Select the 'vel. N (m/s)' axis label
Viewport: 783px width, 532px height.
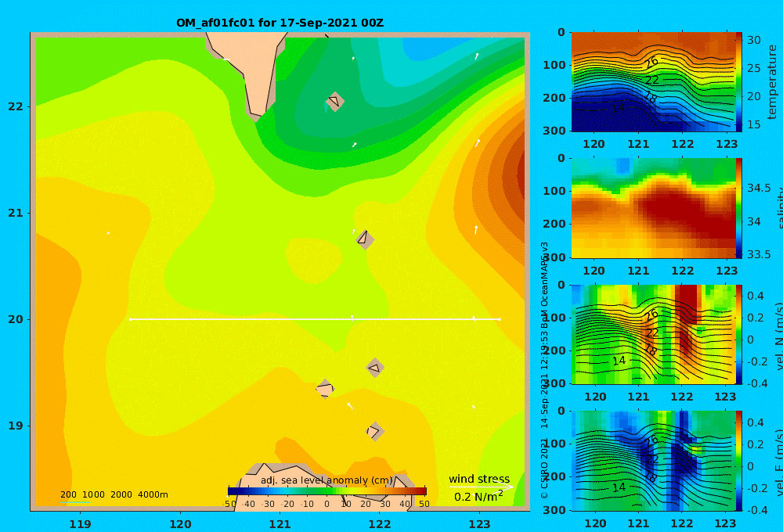click(778, 336)
